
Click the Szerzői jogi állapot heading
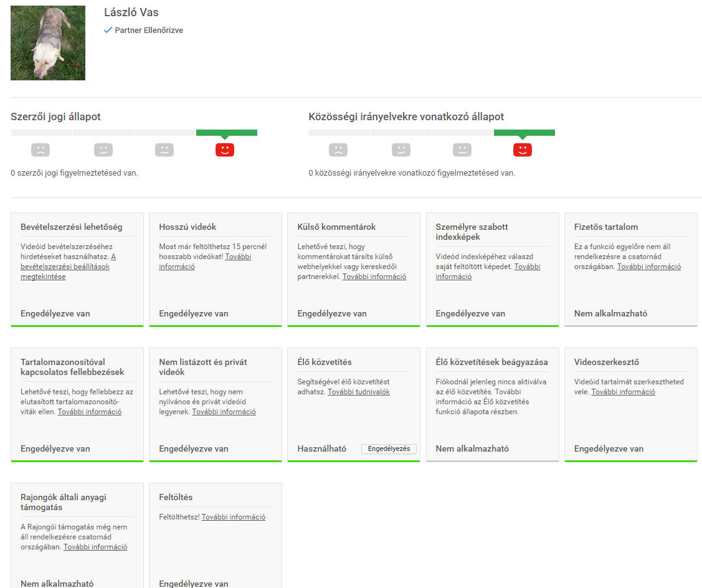55,117
